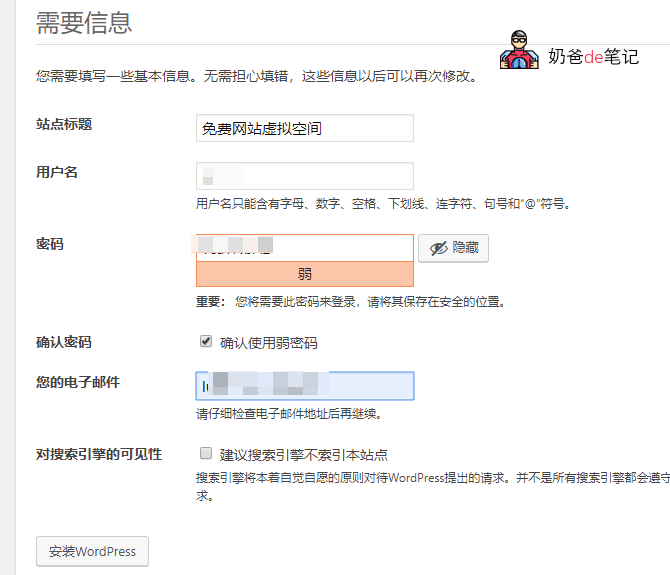Click the 密码 field label

click(x=50, y=244)
